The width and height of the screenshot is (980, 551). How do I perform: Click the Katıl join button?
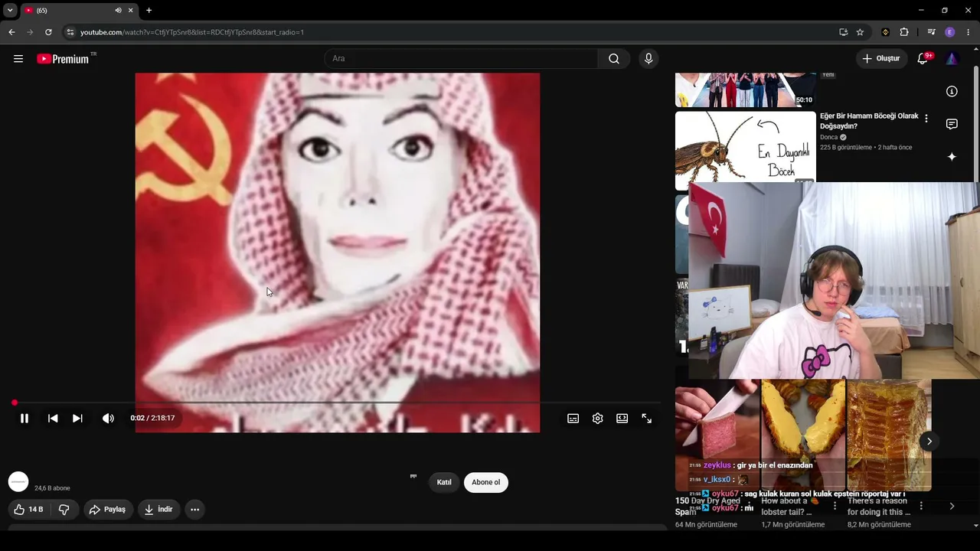(444, 482)
